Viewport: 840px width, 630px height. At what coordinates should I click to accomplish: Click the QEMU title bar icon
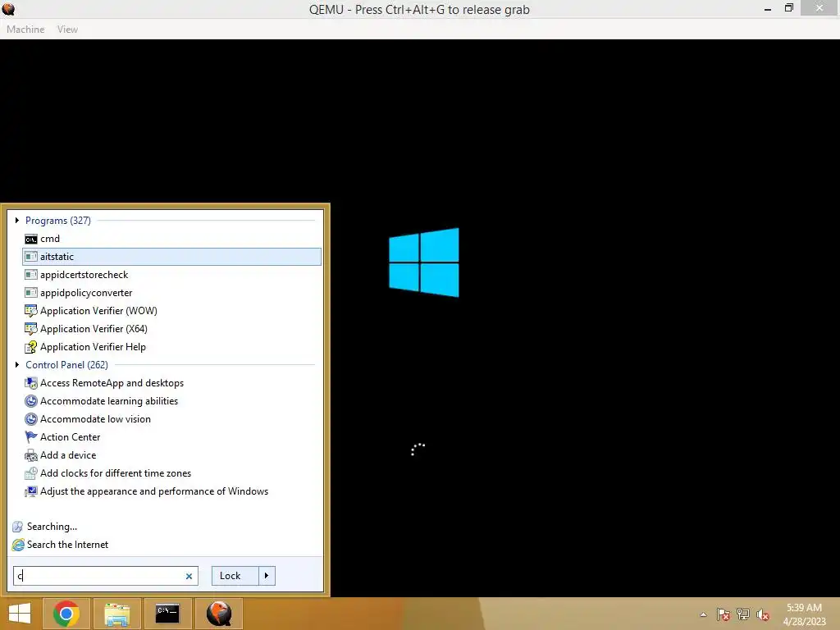coord(8,9)
